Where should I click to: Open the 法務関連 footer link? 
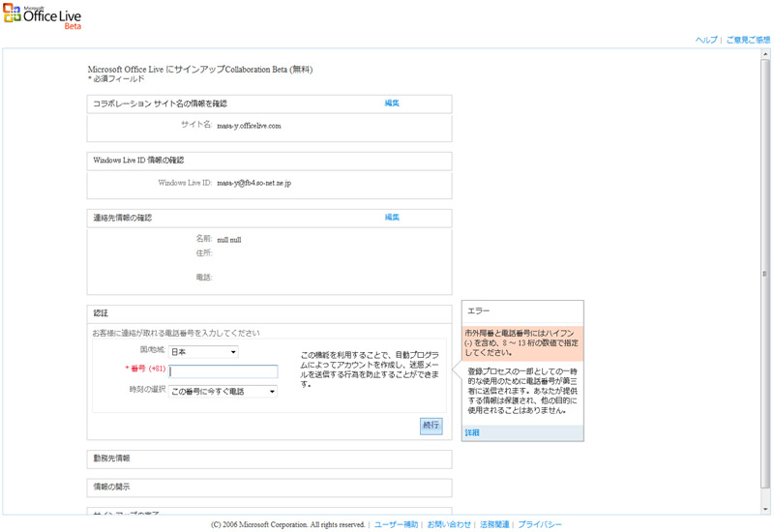pos(494,524)
